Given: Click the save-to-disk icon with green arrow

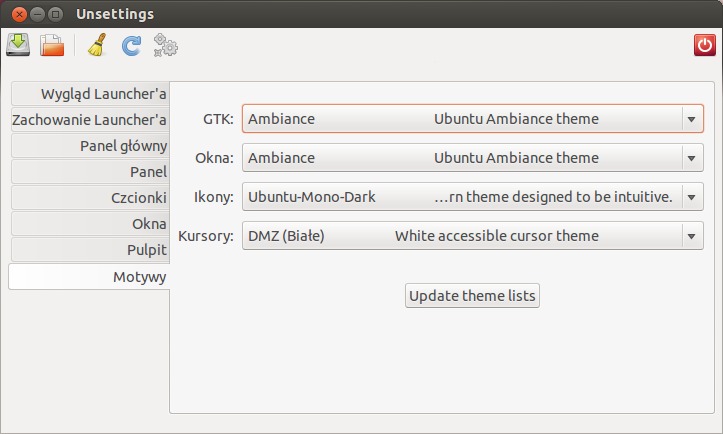Looking at the screenshot, I should (18, 45).
